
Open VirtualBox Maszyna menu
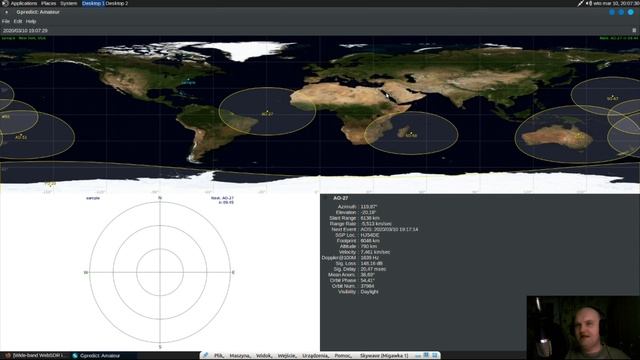240,356
